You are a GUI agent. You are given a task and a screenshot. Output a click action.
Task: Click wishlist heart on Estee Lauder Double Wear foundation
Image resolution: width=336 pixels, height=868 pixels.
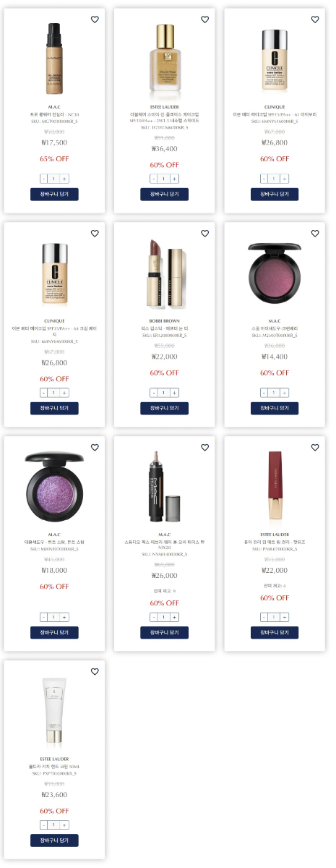coord(204,20)
